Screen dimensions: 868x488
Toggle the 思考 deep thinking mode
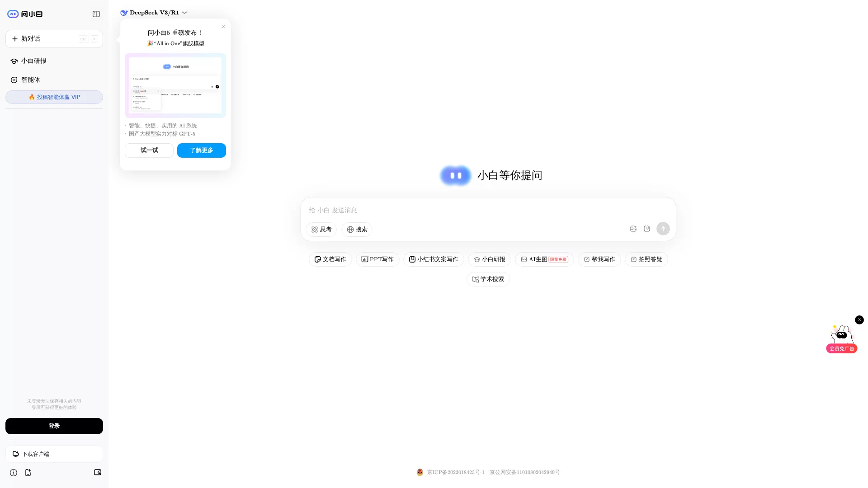point(321,230)
